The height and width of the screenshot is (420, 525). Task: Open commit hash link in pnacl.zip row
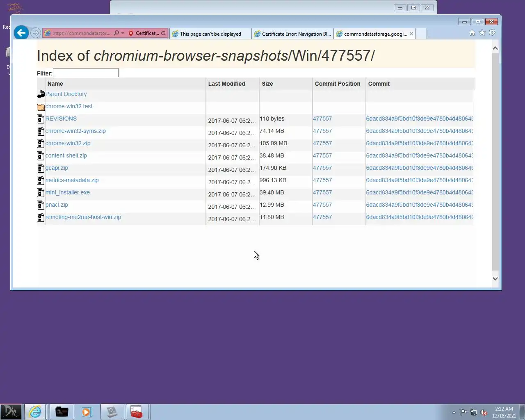pyautogui.click(x=420, y=205)
